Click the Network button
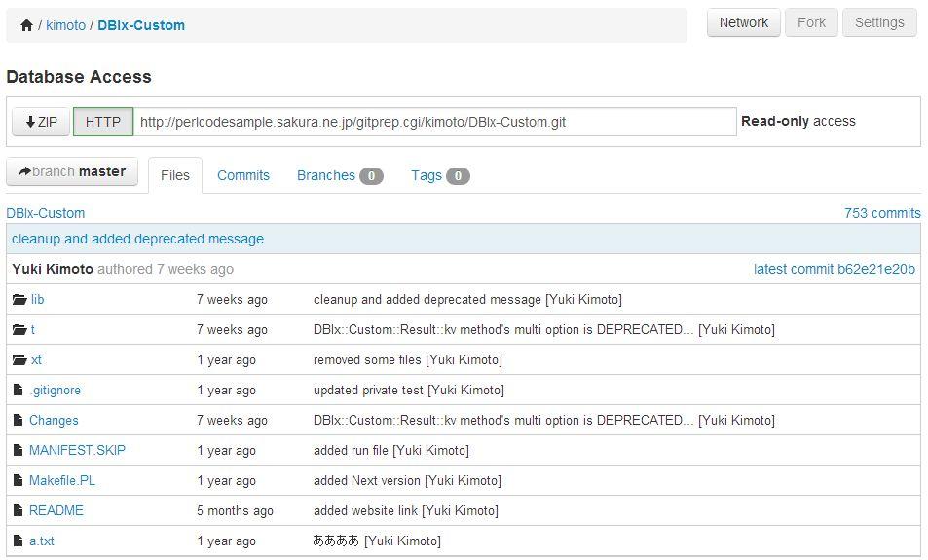This screenshot has height=560, width=928. (743, 22)
